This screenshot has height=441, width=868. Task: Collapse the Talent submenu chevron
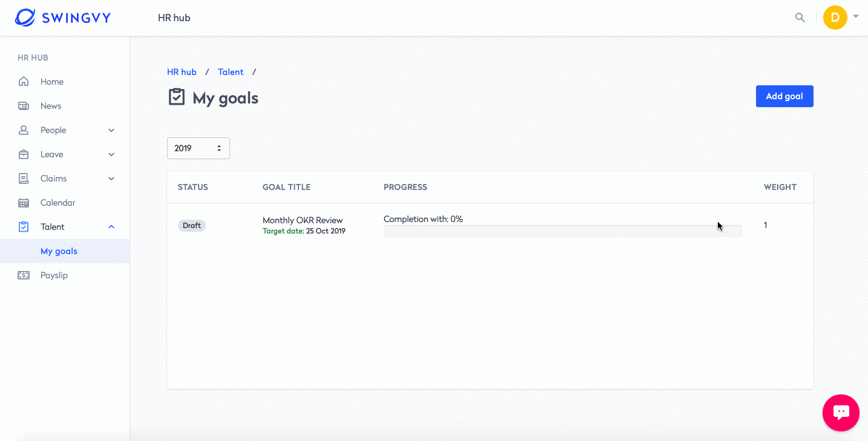click(111, 227)
